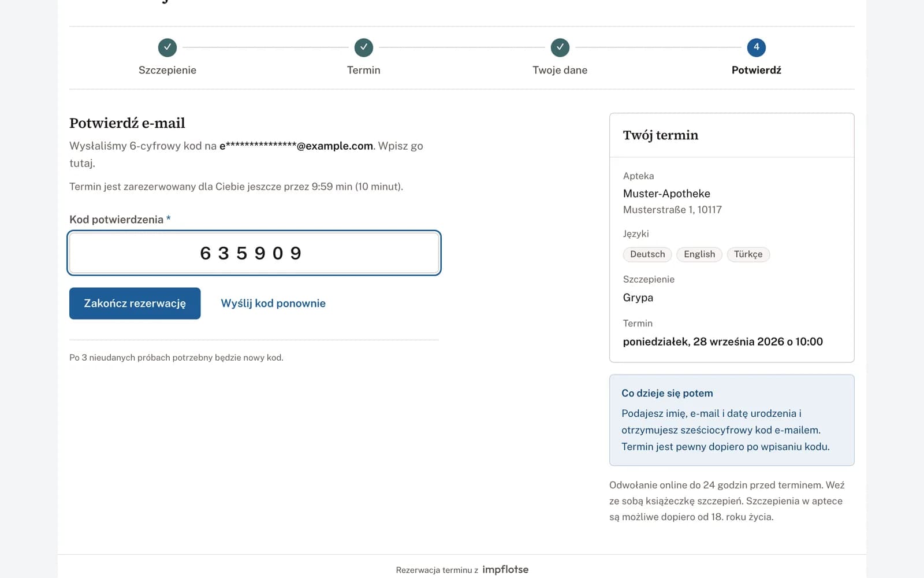Click the Zakończ rezerwację button

click(135, 303)
